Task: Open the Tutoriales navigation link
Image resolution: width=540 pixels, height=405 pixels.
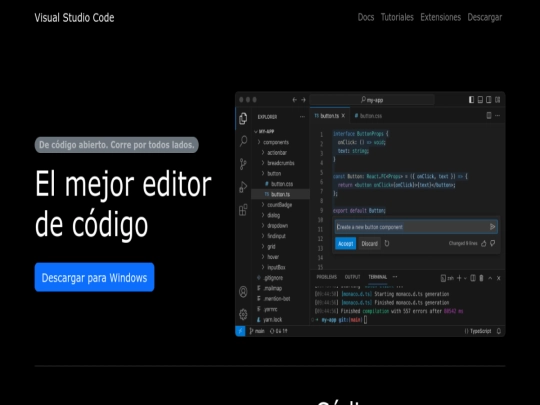Action: (x=397, y=17)
